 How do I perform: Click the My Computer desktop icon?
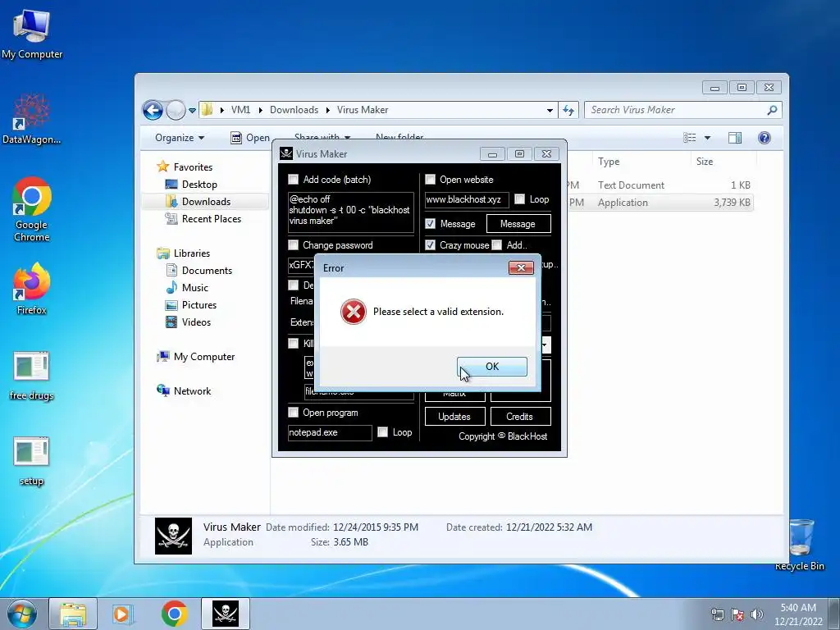[32, 34]
